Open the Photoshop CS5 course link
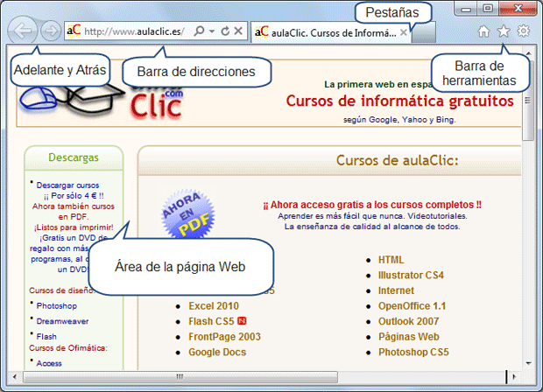543x392 pixels. [413, 352]
